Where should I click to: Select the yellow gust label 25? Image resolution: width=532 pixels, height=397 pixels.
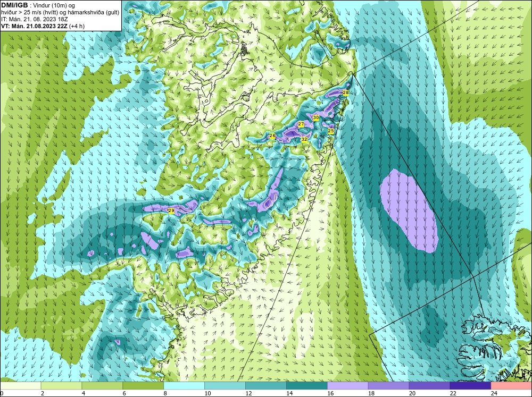click(331, 131)
